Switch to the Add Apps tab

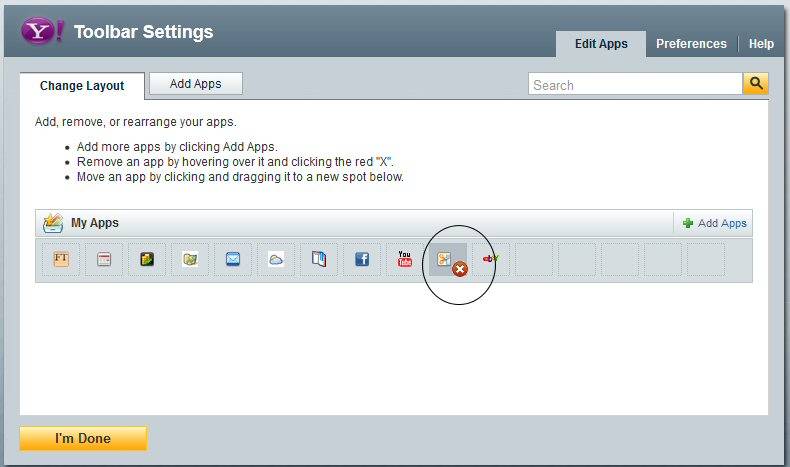tap(195, 84)
